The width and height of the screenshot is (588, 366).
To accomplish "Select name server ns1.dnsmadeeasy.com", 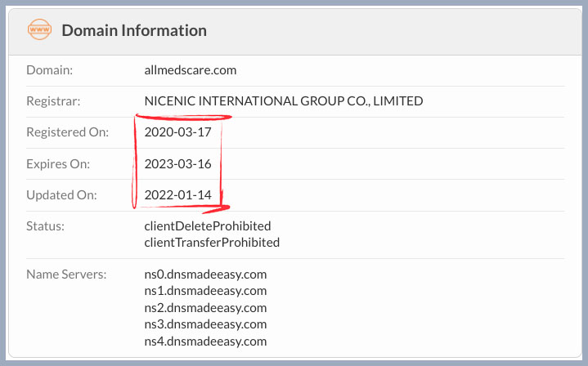I will tap(205, 291).
